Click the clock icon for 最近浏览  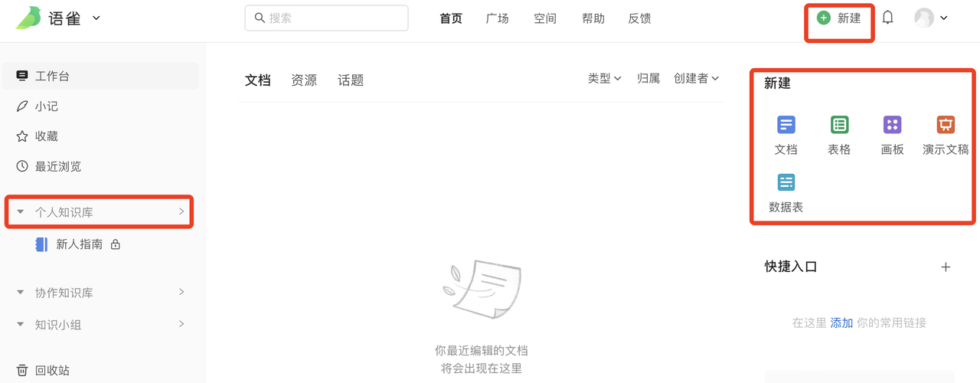22,166
